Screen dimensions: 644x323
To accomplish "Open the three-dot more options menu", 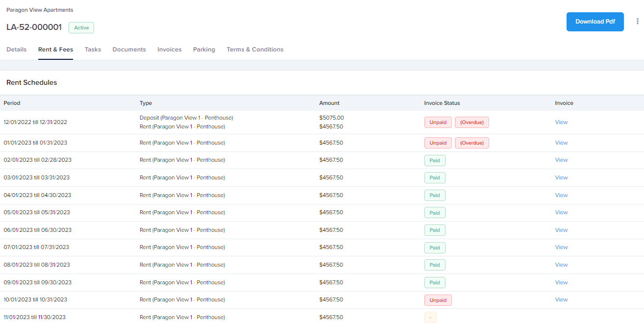I will coord(638,22).
